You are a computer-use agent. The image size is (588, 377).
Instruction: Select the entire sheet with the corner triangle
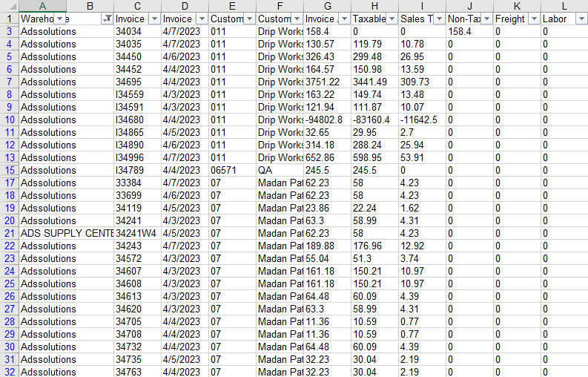click(x=10, y=6)
